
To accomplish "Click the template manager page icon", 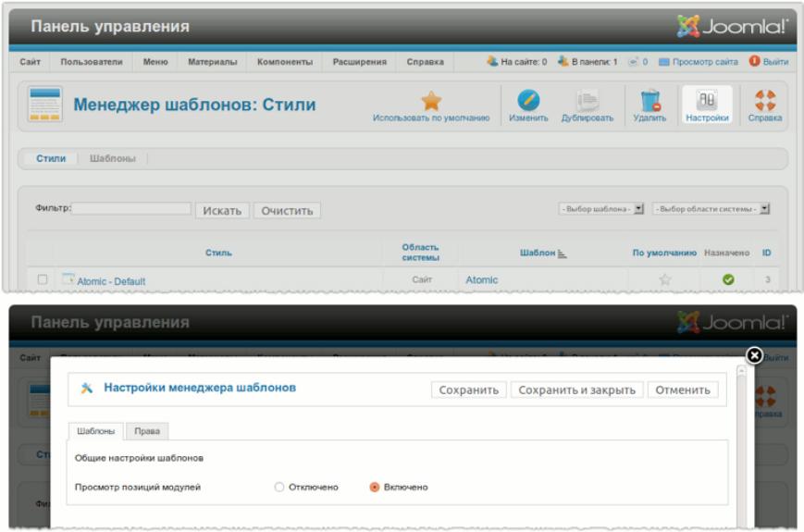I will tap(45, 104).
